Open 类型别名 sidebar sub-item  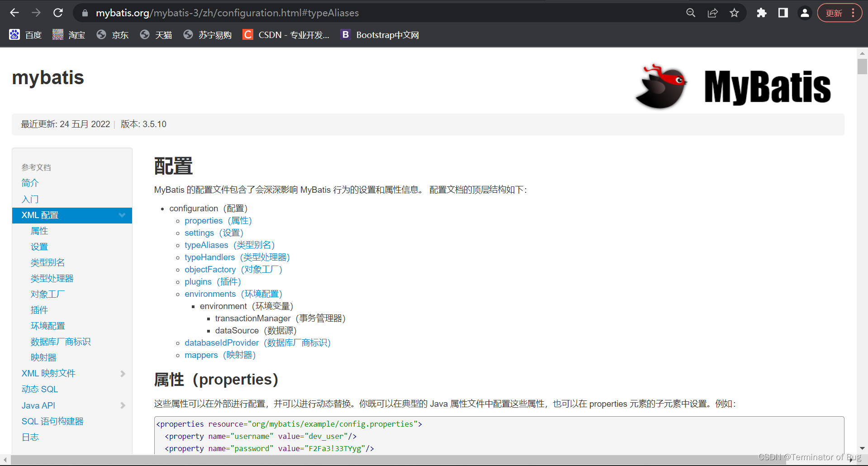coord(47,262)
